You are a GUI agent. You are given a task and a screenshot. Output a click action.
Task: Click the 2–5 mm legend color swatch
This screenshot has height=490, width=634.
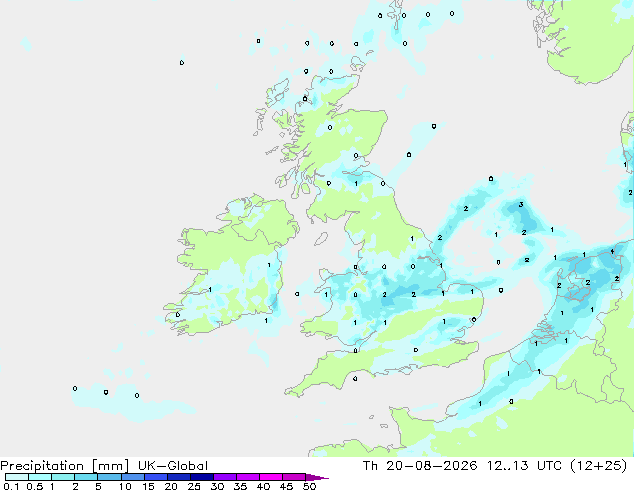pos(86,477)
